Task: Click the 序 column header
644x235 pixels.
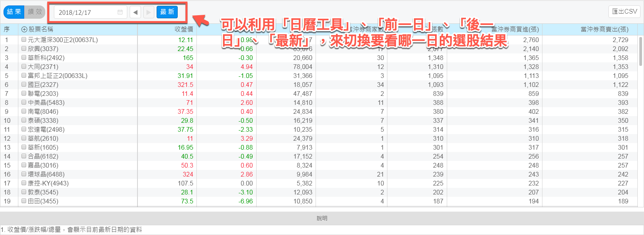Action: click(x=7, y=30)
